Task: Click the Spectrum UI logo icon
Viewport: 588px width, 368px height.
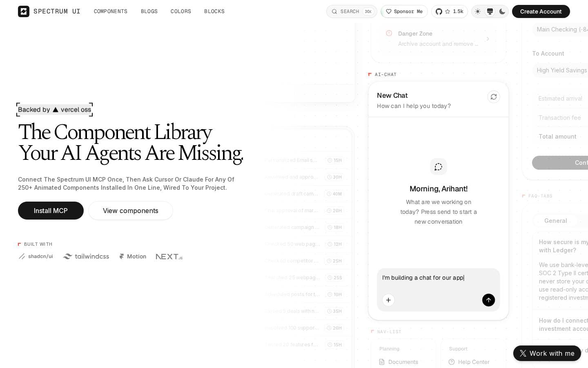Action: 24,11
